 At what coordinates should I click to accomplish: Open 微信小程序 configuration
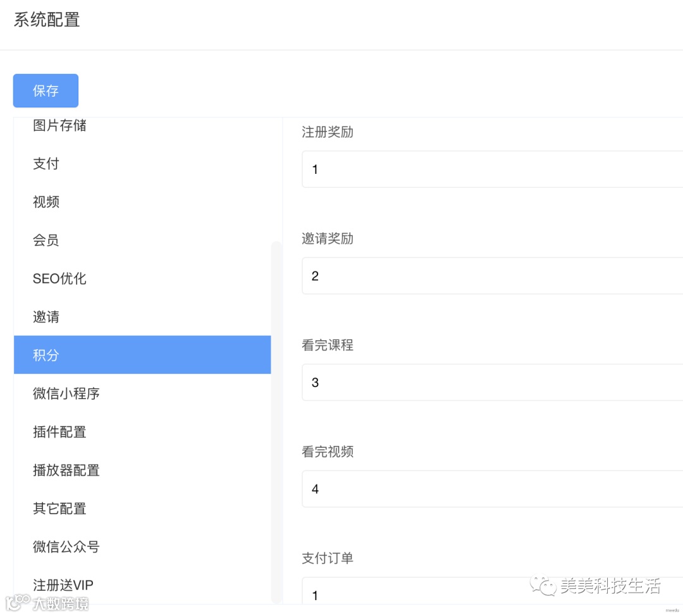click(x=66, y=393)
